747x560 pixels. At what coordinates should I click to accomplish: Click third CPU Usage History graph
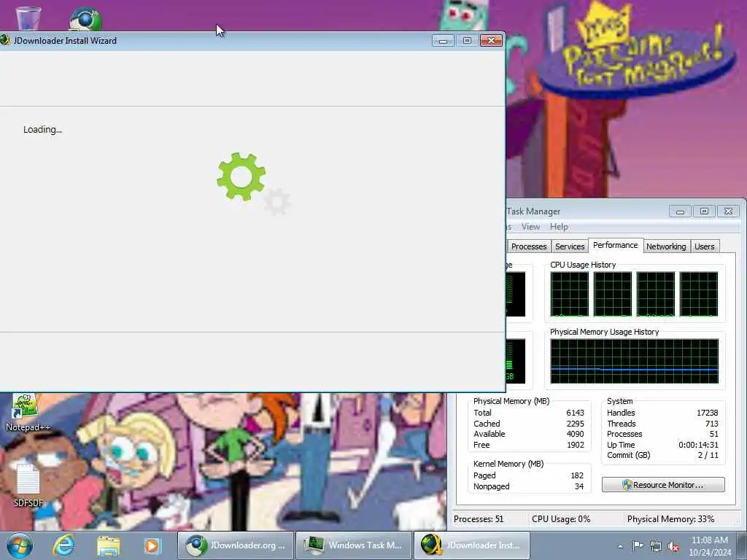[x=656, y=294]
